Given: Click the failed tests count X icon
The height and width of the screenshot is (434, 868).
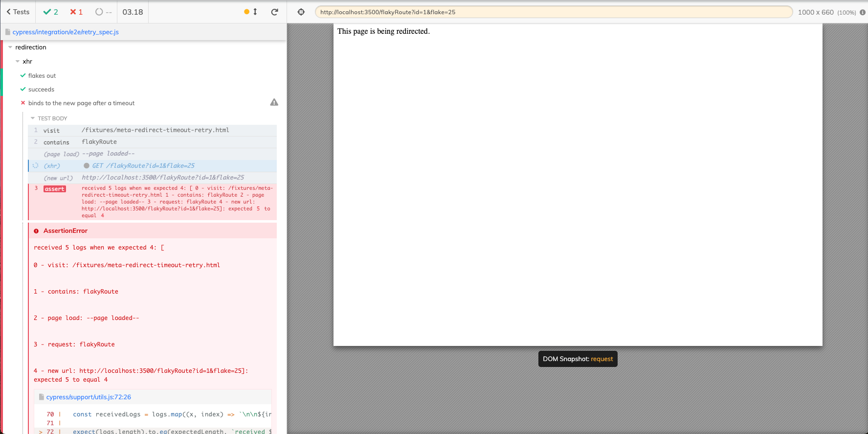Looking at the screenshot, I should pos(73,12).
